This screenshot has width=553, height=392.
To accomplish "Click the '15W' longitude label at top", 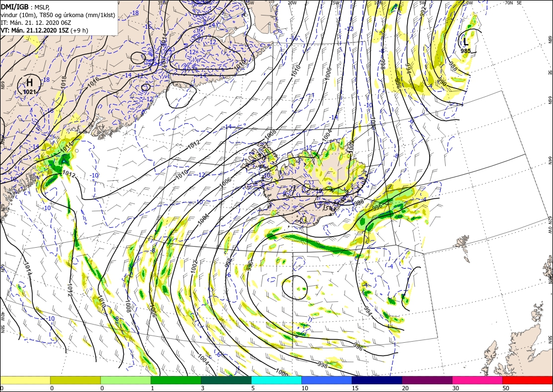I will [335, 2].
